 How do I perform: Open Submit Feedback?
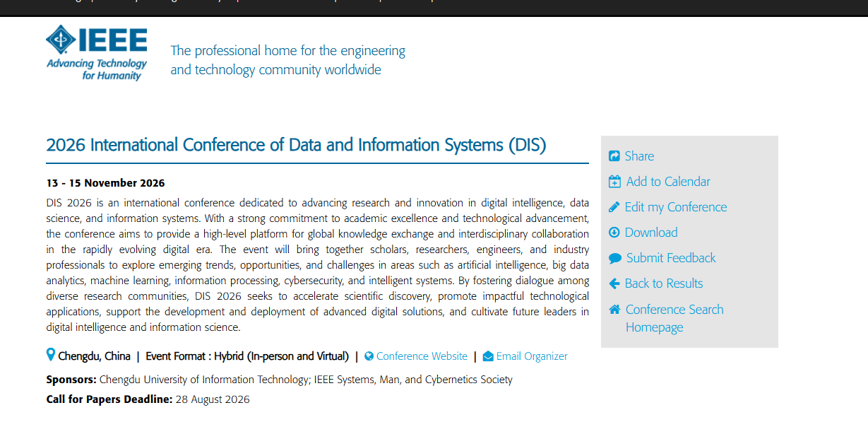[x=671, y=258]
